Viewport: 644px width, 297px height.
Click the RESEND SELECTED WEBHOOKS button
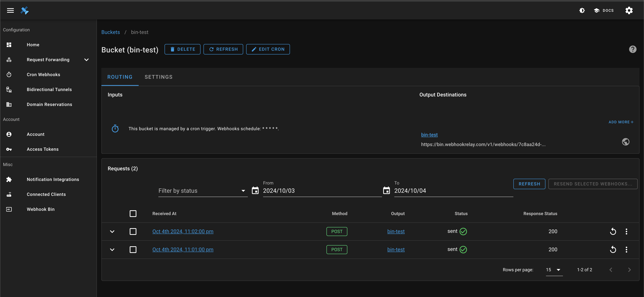[x=593, y=184]
